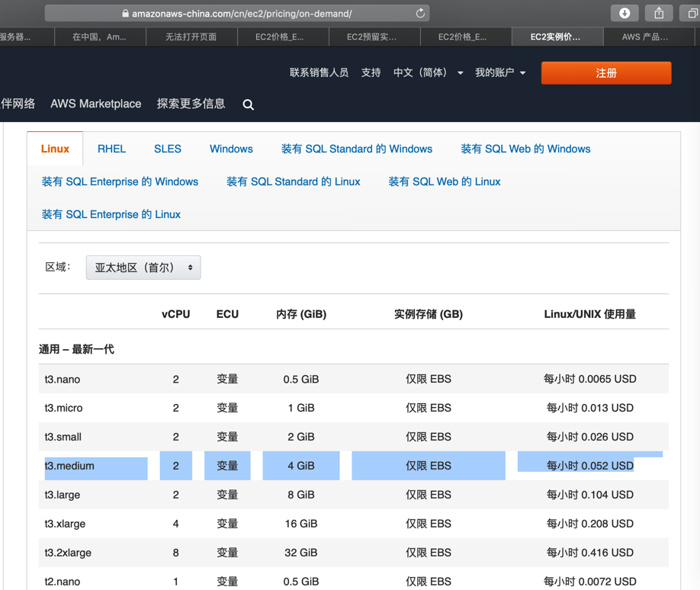Open AWS Marketplace nav link
Screen dimensions: 700x590
95,104
